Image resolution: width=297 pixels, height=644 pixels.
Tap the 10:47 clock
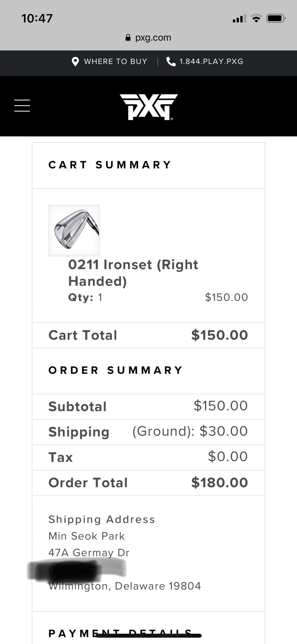pos(37,18)
